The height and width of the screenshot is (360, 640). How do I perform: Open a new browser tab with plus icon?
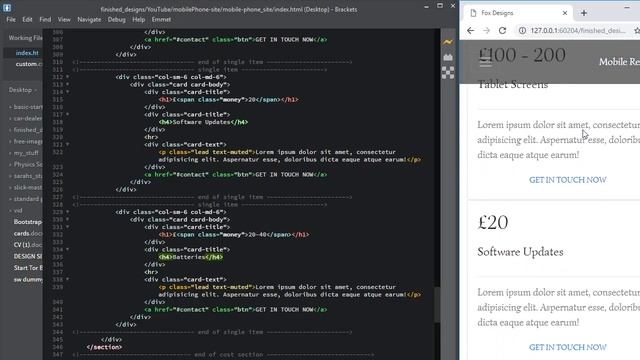[x=584, y=13]
